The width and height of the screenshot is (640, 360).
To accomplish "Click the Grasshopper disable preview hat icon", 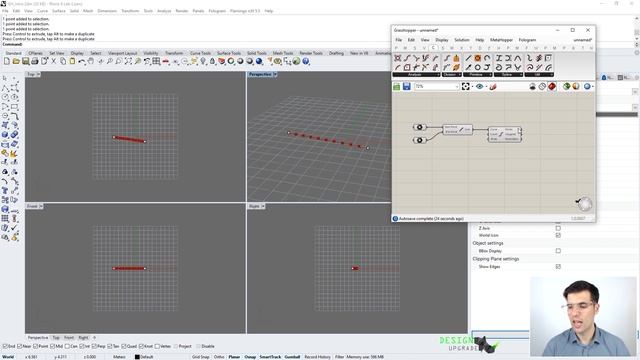I will 532,87.
